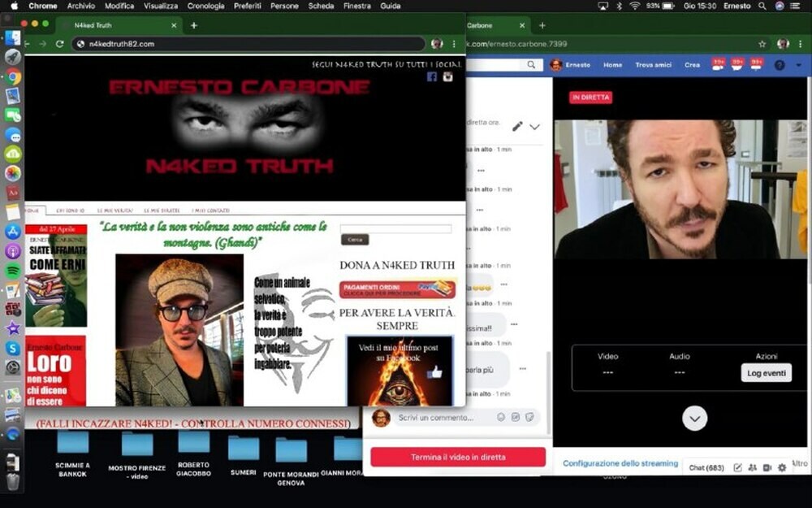The width and height of the screenshot is (812, 508).
Task: Open the Trova amici link
Action: 653,65
